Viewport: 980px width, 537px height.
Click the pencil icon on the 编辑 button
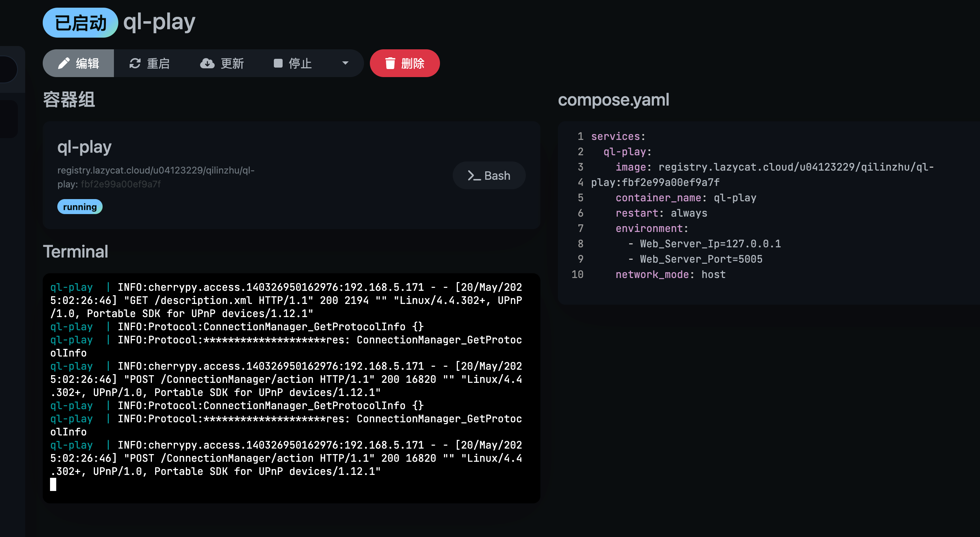[64, 63]
